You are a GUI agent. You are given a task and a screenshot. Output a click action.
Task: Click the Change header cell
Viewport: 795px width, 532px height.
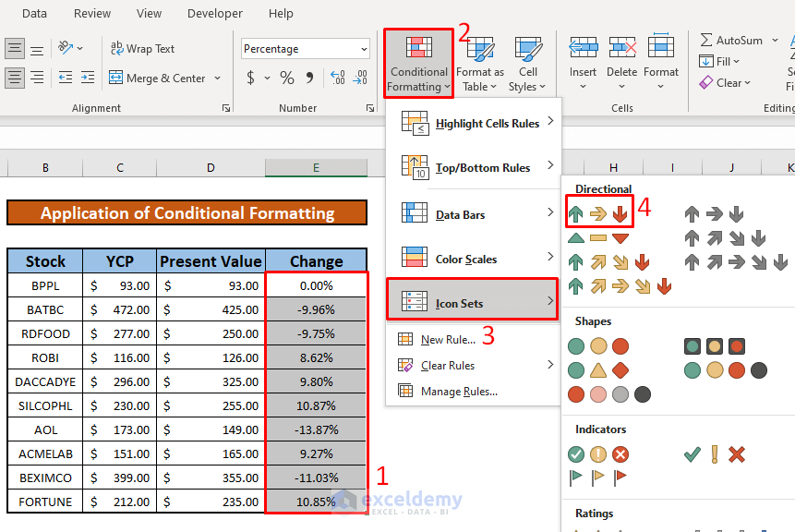tap(316, 261)
